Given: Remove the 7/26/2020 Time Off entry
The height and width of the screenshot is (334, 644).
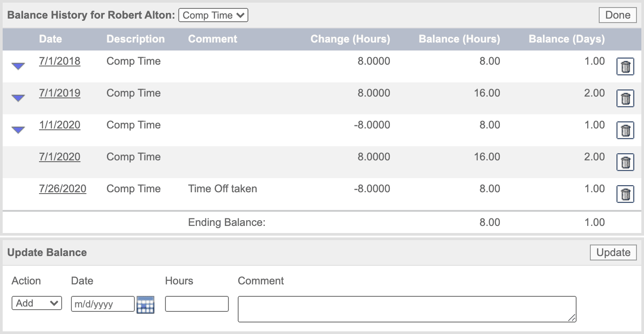Looking at the screenshot, I should coord(625,194).
